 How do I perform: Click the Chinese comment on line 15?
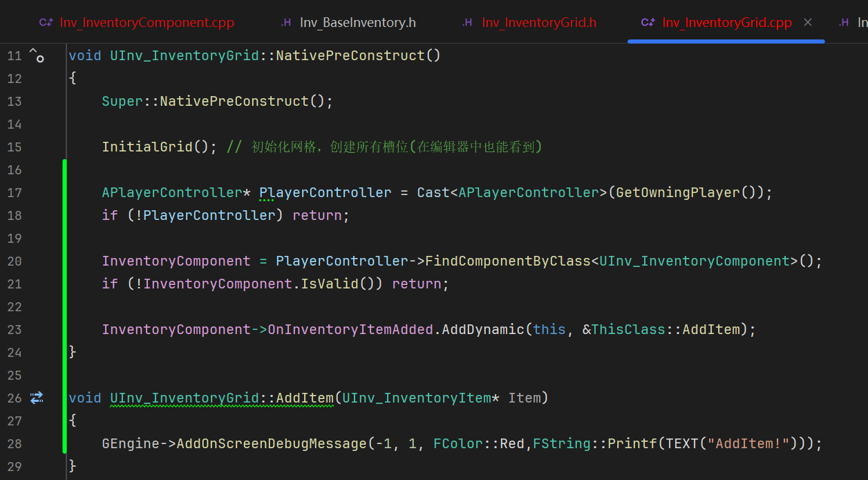[x=384, y=147]
